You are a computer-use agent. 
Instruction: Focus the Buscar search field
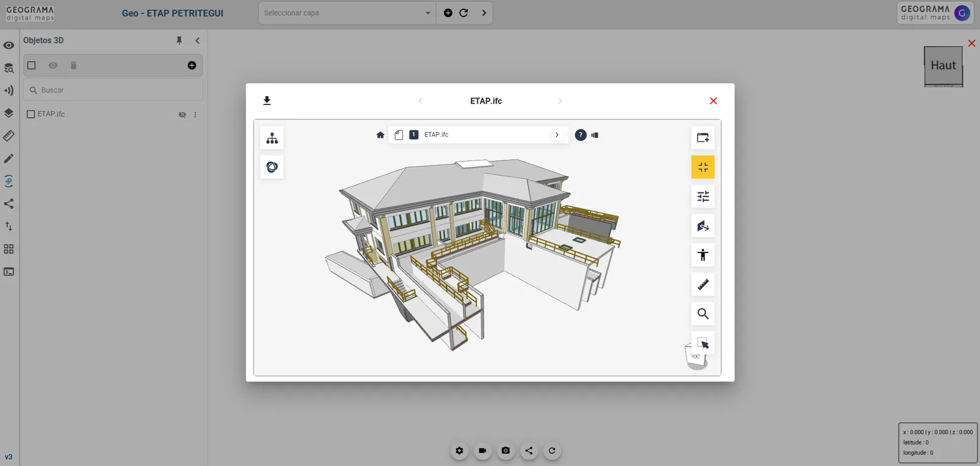coord(113,90)
